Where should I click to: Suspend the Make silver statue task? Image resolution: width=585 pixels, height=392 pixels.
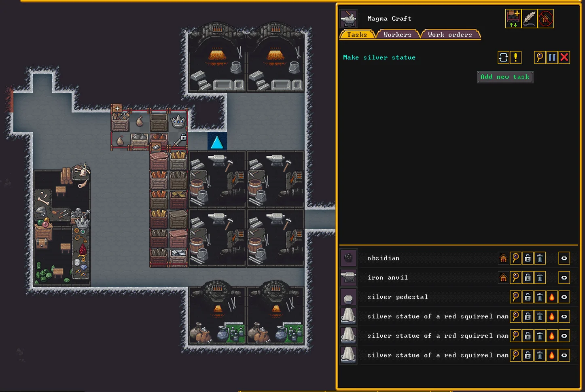tap(552, 57)
